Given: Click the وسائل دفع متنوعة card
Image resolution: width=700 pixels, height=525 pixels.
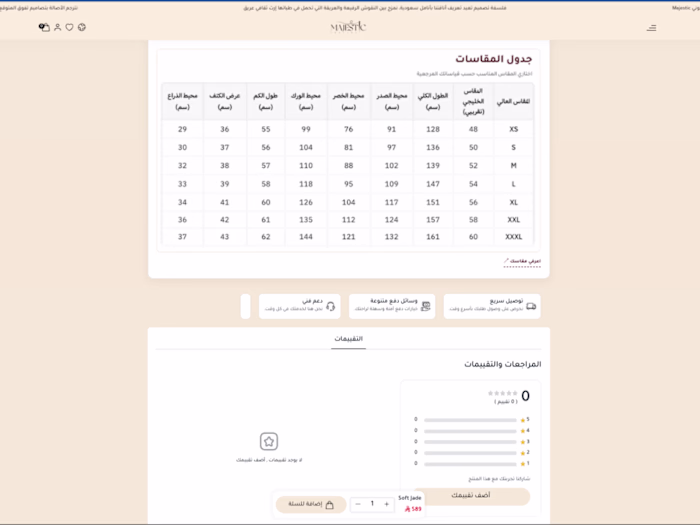Looking at the screenshot, I should coord(392,306).
